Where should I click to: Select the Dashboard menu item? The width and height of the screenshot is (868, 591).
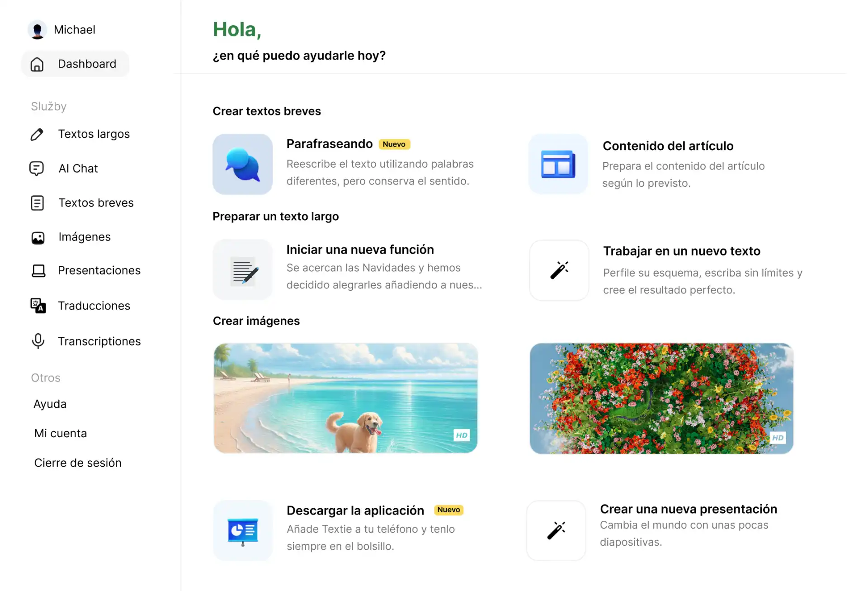click(x=86, y=63)
